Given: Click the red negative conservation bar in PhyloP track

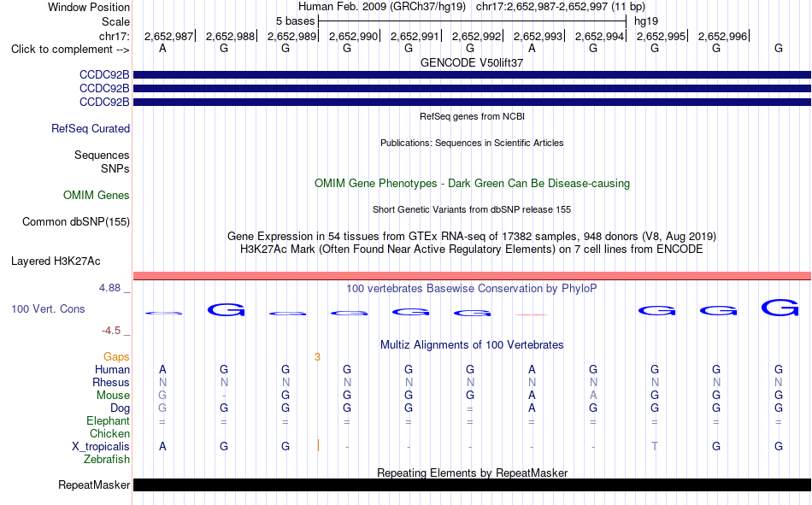Looking at the screenshot, I should (x=532, y=314).
